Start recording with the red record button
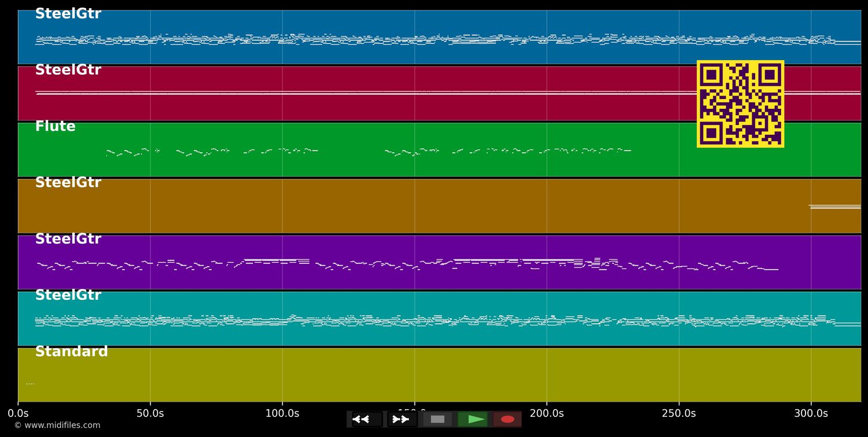Image resolution: width=868 pixels, height=437 pixels. pos(507,419)
